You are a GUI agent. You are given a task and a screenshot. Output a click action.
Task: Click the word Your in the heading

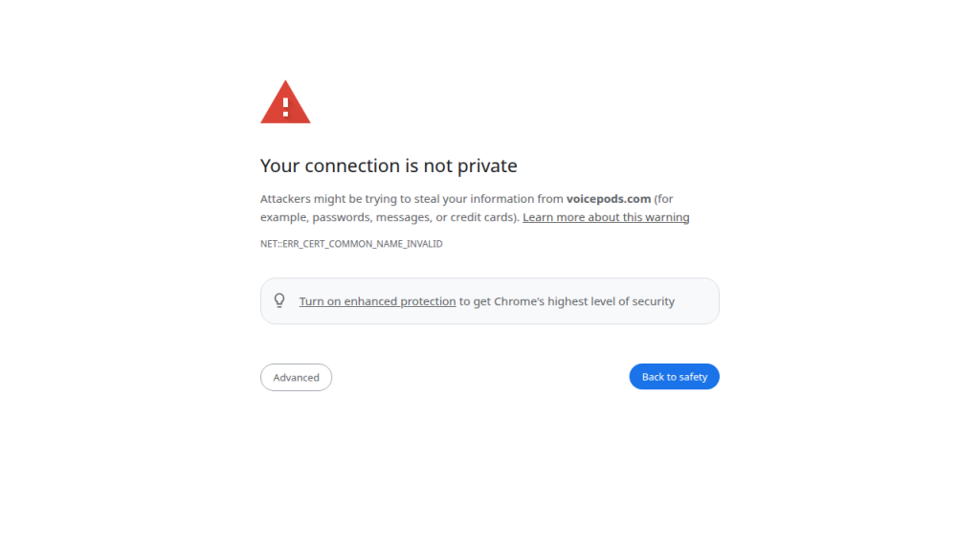pos(279,165)
